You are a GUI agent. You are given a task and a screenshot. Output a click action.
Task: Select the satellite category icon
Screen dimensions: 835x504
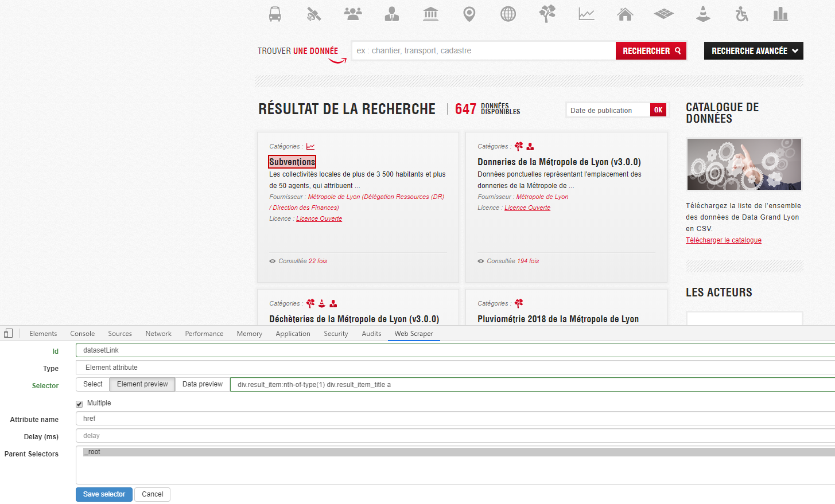tap(313, 14)
